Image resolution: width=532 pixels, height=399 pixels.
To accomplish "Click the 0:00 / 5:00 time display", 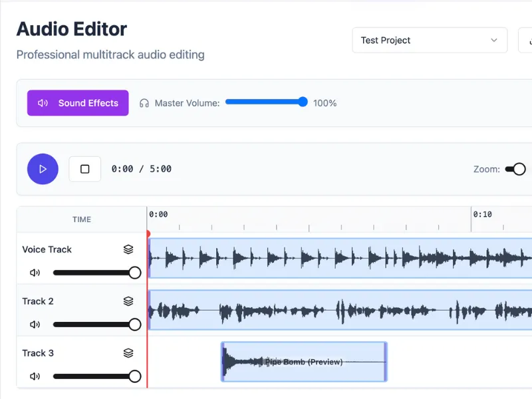I will tap(142, 169).
